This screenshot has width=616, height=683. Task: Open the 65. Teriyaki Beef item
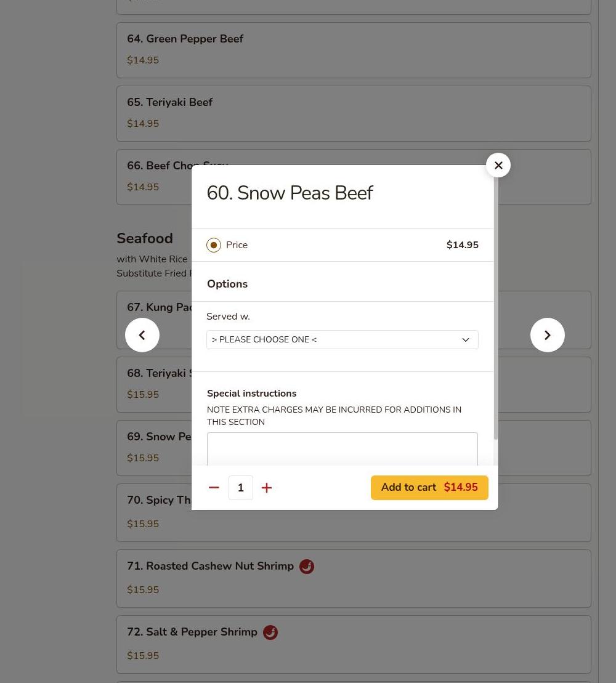354,113
